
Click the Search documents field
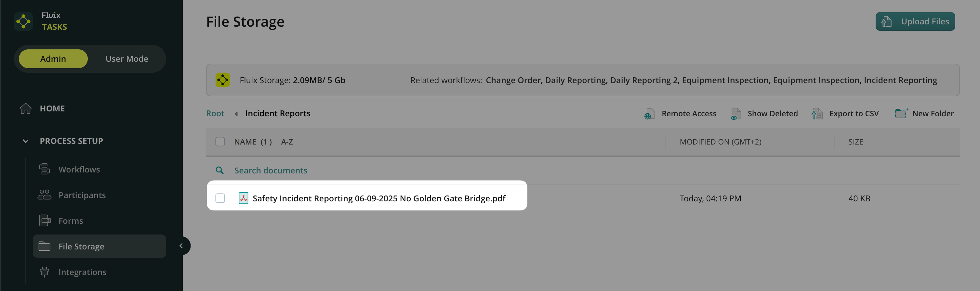pyautogui.click(x=271, y=171)
